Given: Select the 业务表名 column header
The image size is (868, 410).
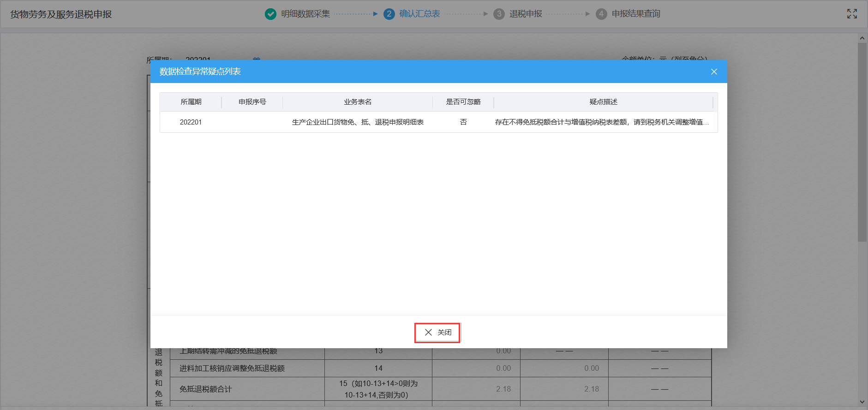Looking at the screenshot, I should tap(358, 102).
